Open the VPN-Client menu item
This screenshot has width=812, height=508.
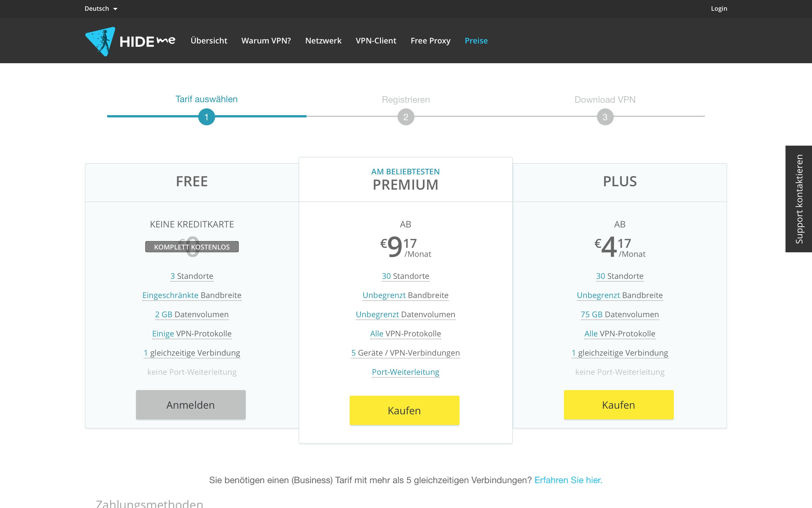(376, 41)
